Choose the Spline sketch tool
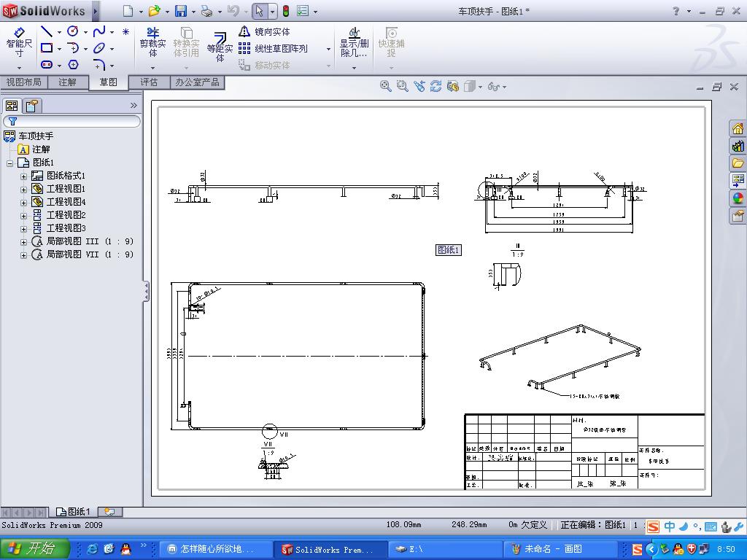This screenshot has width=747, height=560. pos(98,31)
